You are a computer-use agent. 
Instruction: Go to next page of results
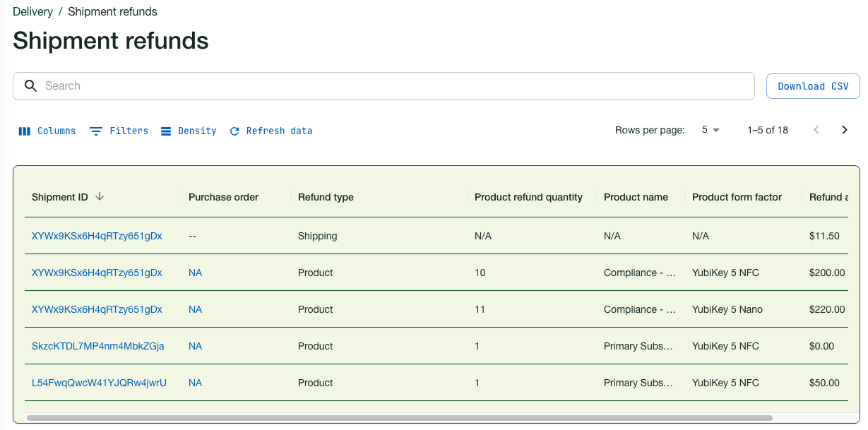[x=844, y=130]
